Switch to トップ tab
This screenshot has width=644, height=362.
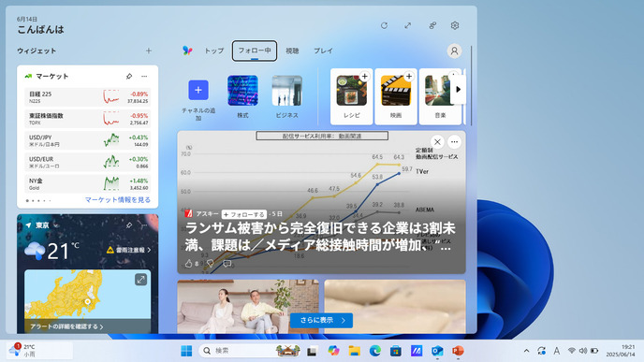point(214,51)
